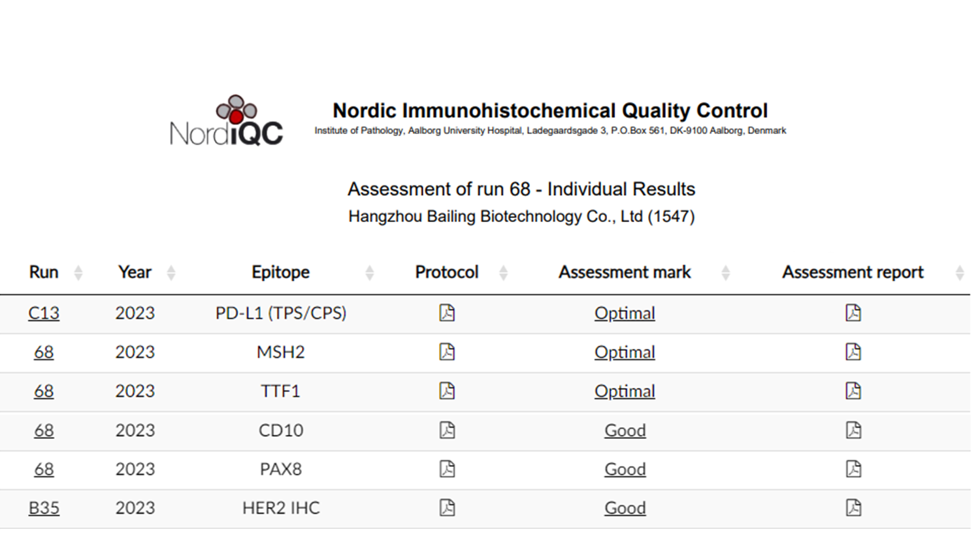Viewport: 980px width, 557px height.
Task: Open the HER2 IHC protocol PDF
Action: 447,507
